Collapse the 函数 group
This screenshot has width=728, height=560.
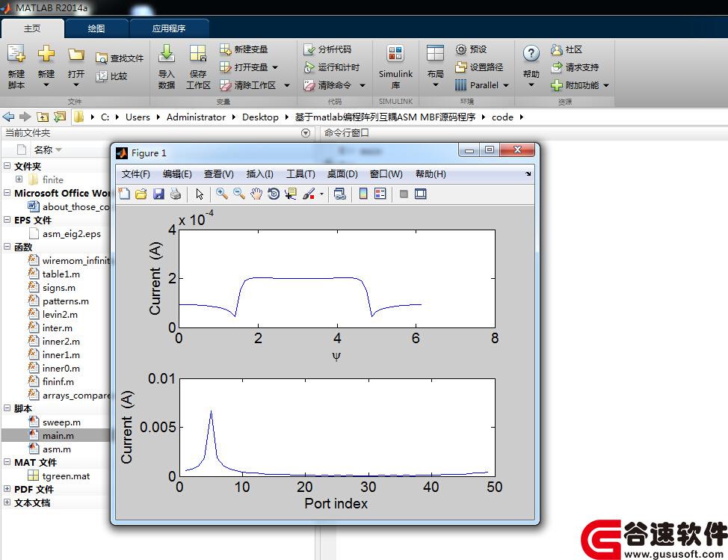point(7,247)
